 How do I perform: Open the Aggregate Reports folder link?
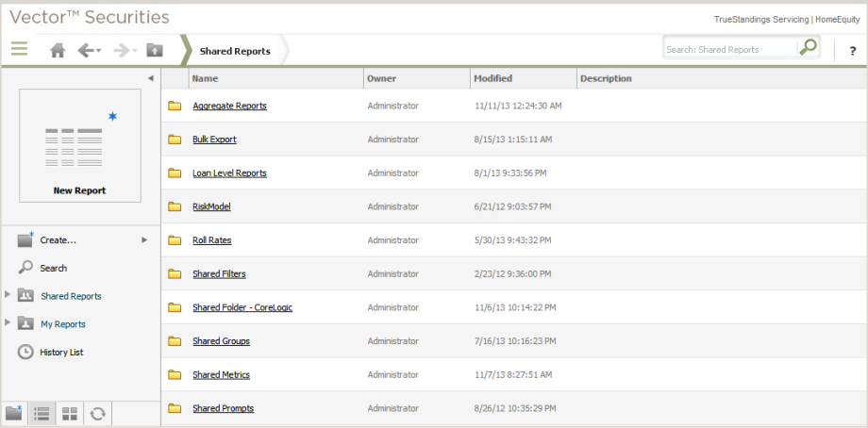click(x=229, y=106)
